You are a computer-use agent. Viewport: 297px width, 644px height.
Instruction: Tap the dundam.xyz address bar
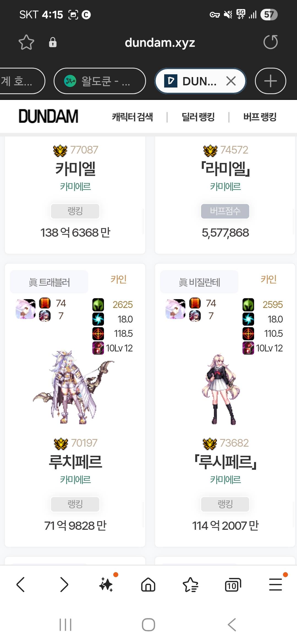[160, 42]
